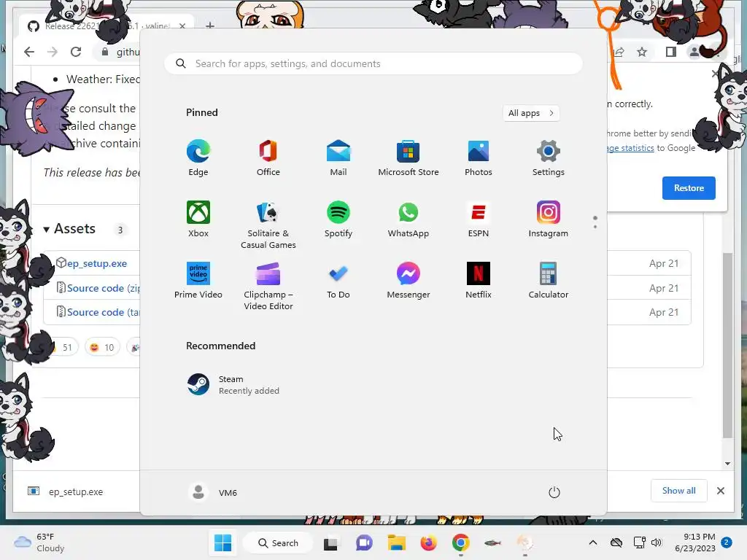Open Task View on the taskbar

330,542
